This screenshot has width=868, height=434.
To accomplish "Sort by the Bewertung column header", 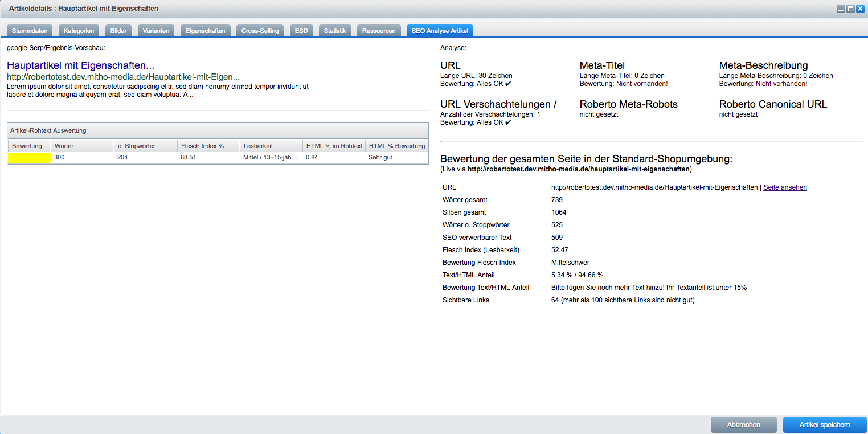I will point(30,146).
